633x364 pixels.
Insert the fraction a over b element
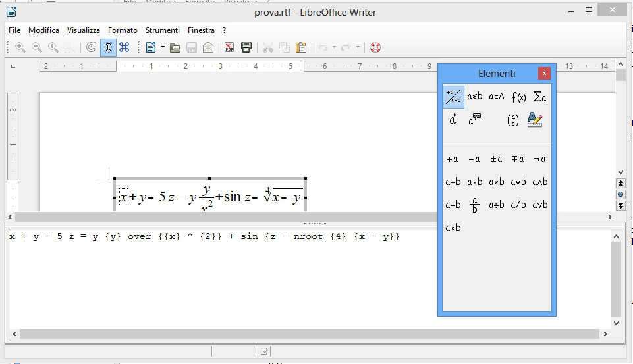tap(474, 205)
